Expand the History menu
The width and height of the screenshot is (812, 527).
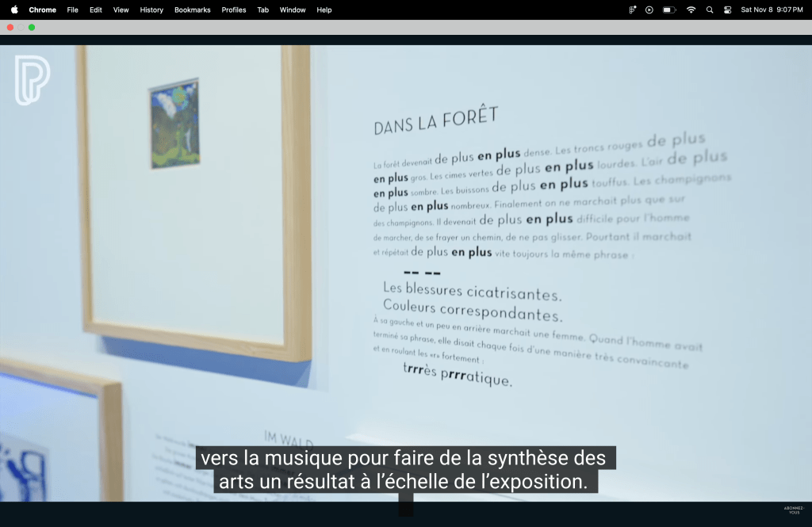click(151, 10)
